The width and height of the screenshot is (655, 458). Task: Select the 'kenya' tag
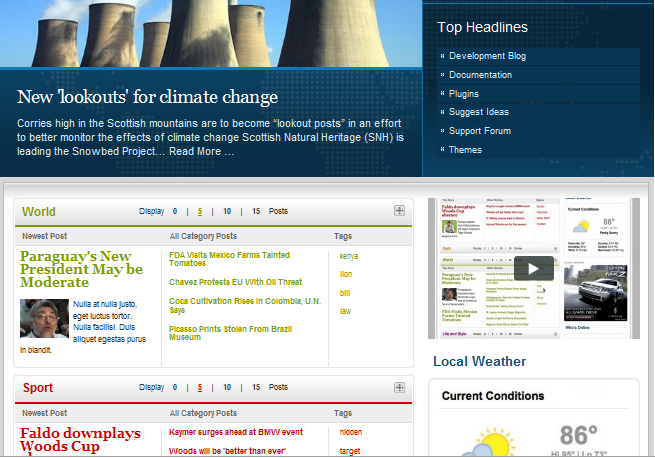tap(349, 256)
